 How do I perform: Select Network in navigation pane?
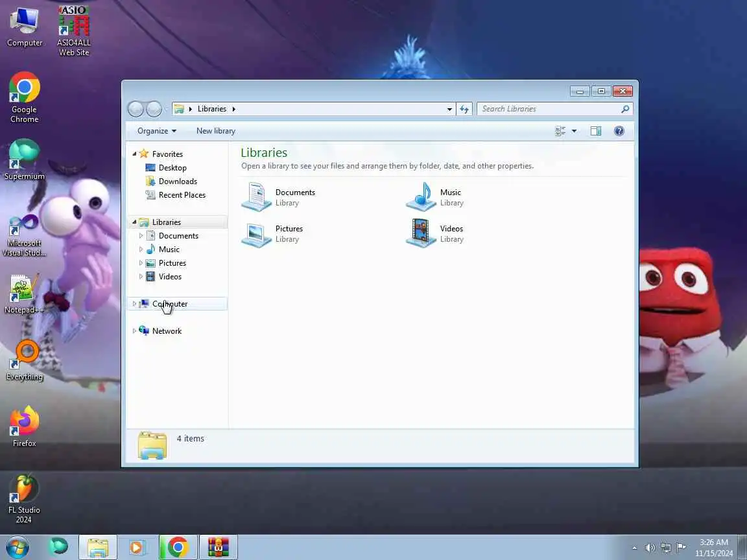[167, 331]
